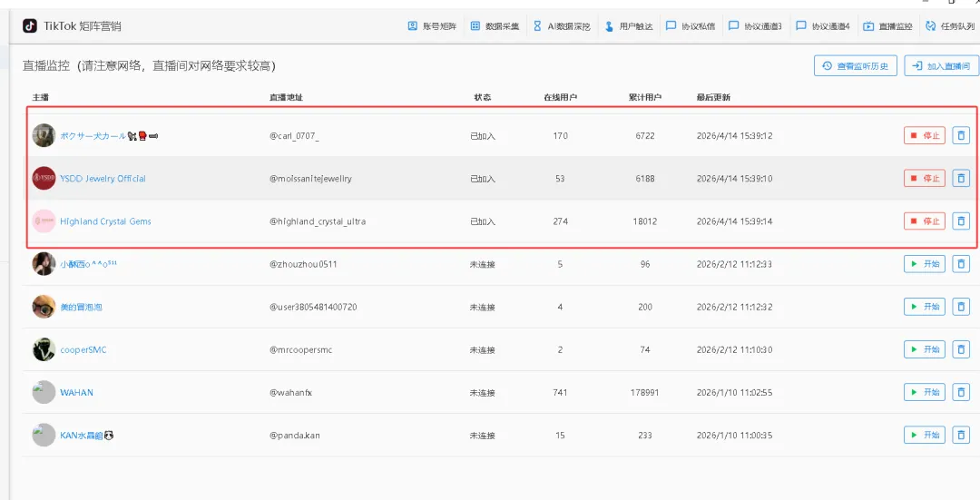The height and width of the screenshot is (500, 980).
Task: Open cooperSMC streamer link
Action: (x=83, y=350)
